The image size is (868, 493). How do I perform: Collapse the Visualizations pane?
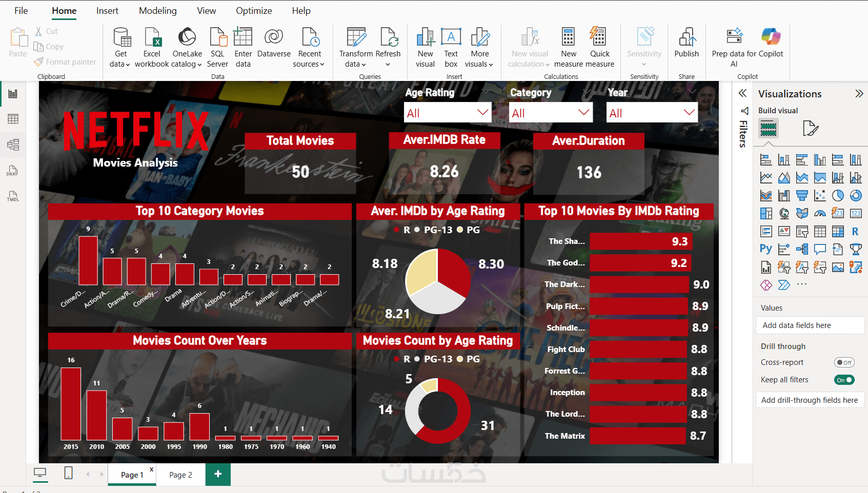point(859,93)
